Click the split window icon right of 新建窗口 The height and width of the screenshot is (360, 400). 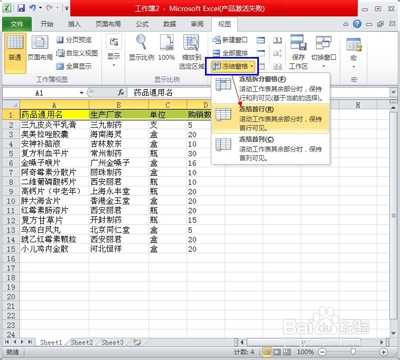point(261,40)
